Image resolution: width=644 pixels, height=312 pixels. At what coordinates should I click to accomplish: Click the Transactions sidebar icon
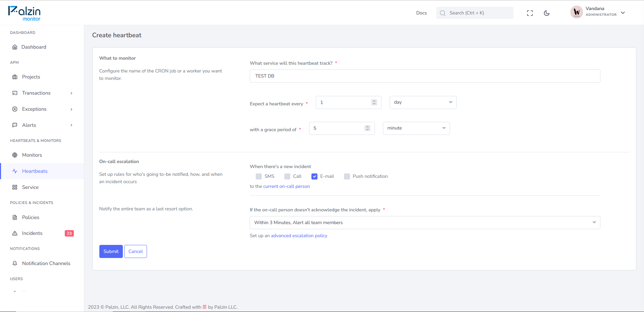(15, 93)
